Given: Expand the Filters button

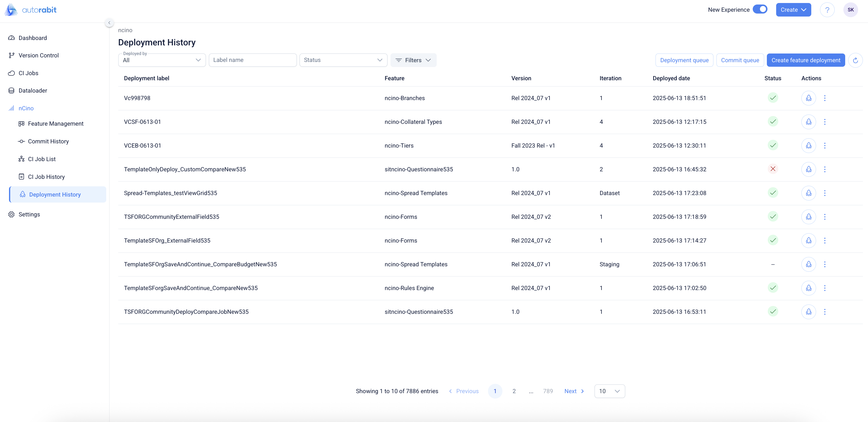Looking at the screenshot, I should pos(413,60).
